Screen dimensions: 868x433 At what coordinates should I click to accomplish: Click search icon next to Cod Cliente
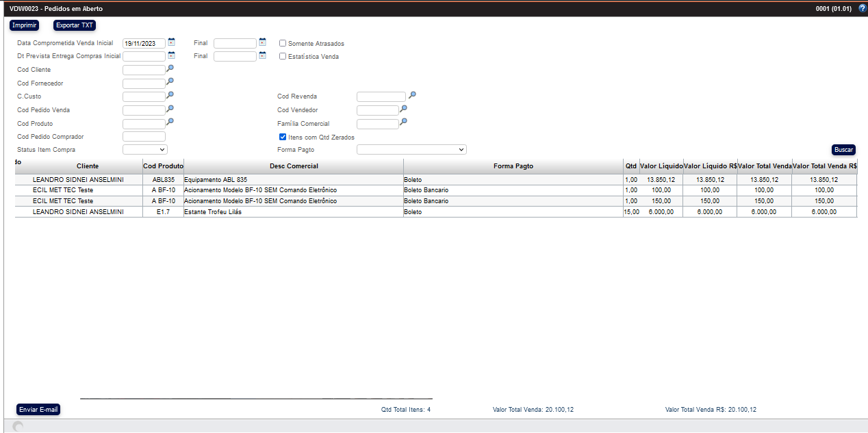[x=170, y=68]
